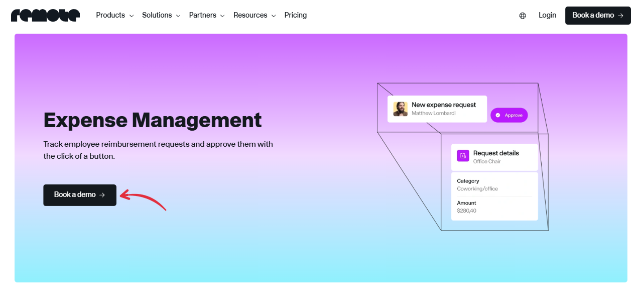Open the globe language selector
This screenshot has width=644, height=299.
tap(523, 16)
